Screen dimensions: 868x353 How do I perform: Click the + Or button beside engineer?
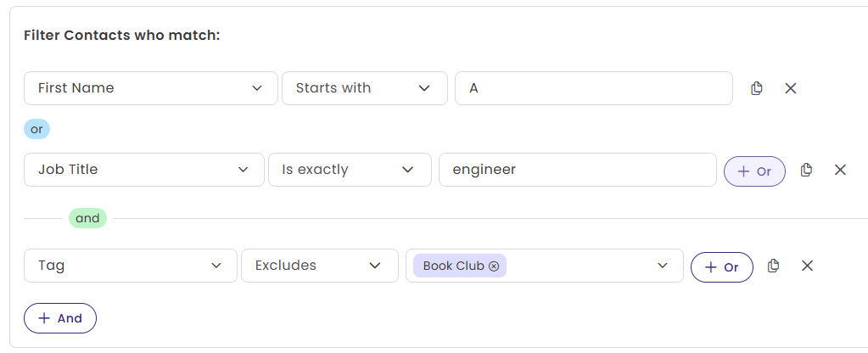pos(754,171)
